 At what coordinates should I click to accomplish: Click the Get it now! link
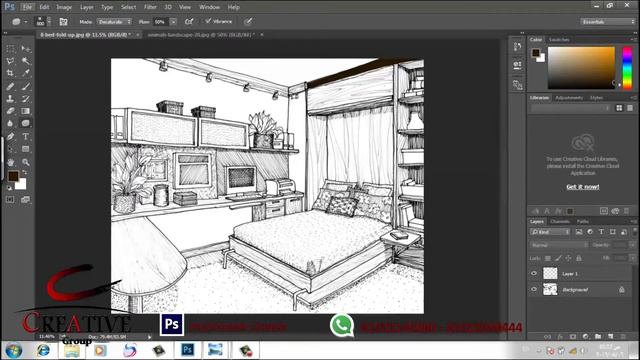tap(582, 187)
